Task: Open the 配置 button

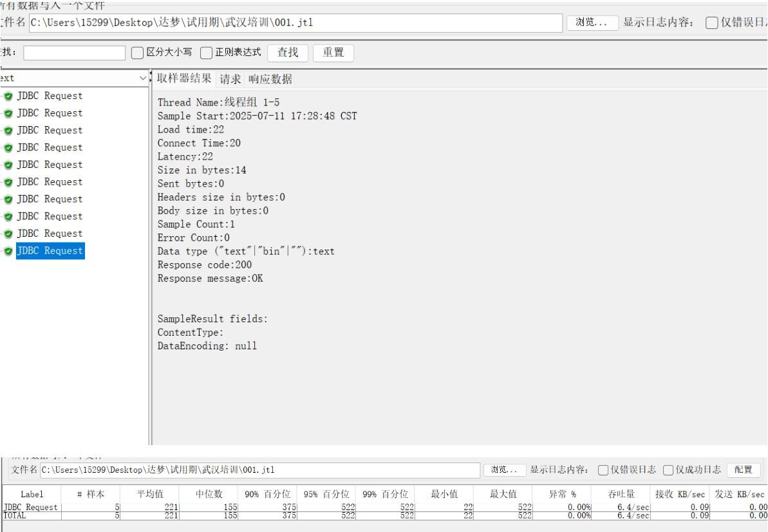Action: pos(743,470)
